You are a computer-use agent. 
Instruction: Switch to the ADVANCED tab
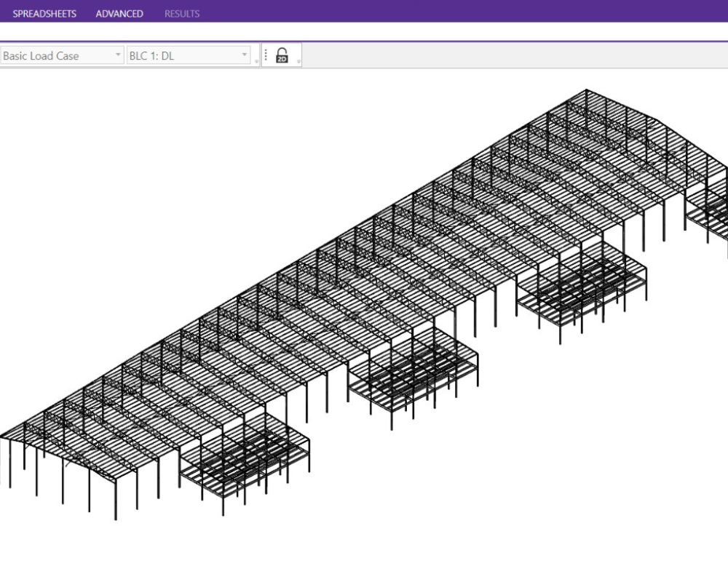pyautogui.click(x=119, y=14)
